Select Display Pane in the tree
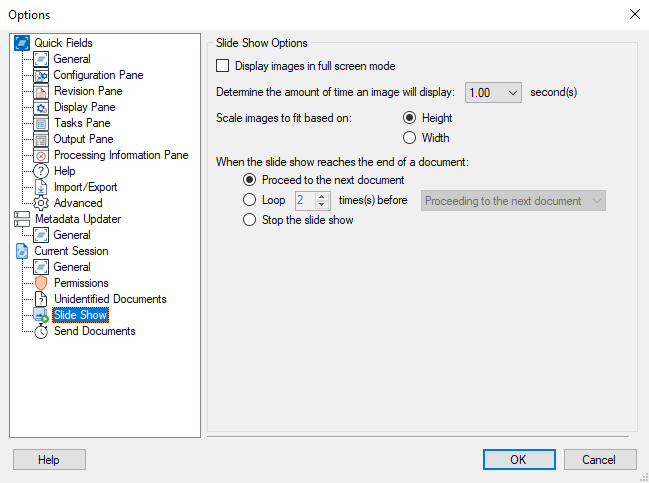Image resolution: width=649 pixels, height=483 pixels. 84,107
